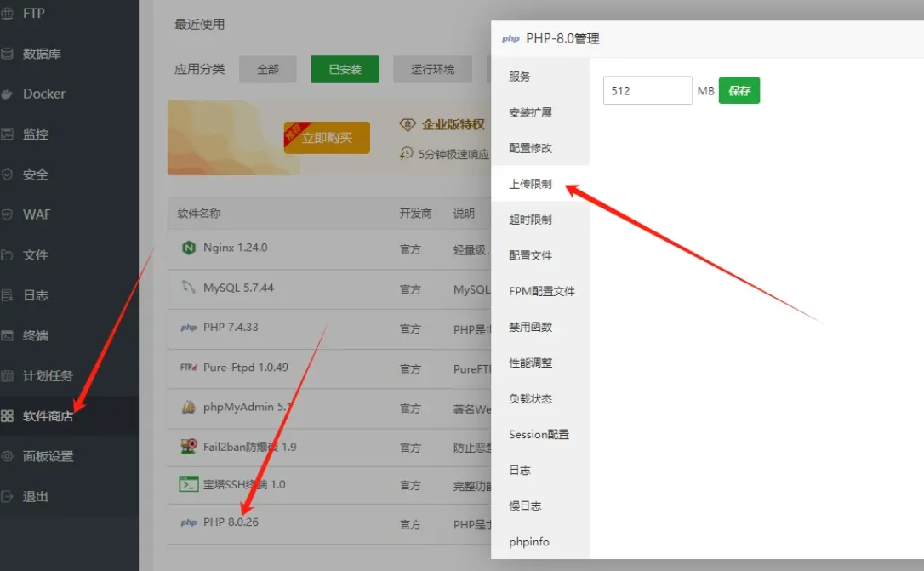Filter by 已安装 category

pyautogui.click(x=345, y=69)
